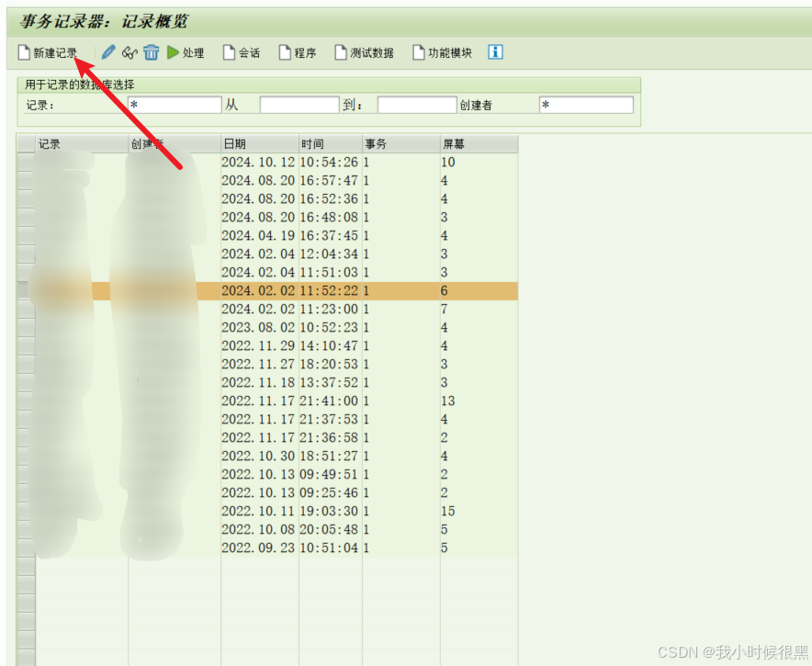This screenshot has height=666, width=812.
Task: Click the 新建记录 toolbar button
Action: 47,53
